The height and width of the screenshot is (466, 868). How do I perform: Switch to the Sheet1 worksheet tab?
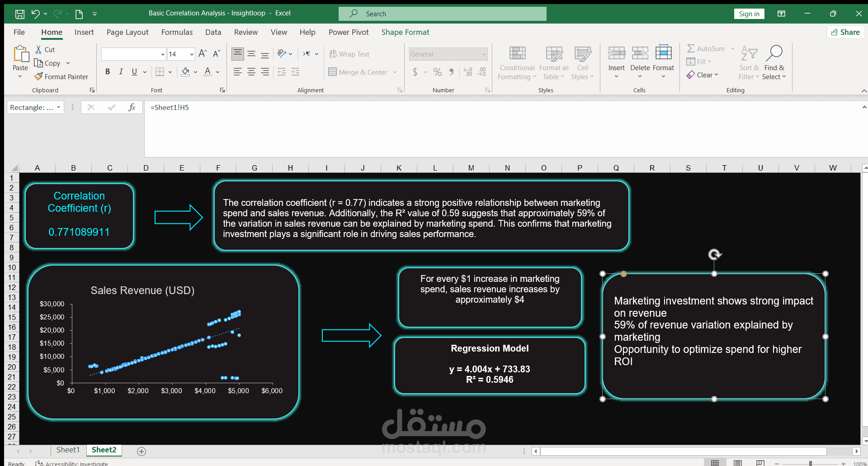(x=67, y=450)
